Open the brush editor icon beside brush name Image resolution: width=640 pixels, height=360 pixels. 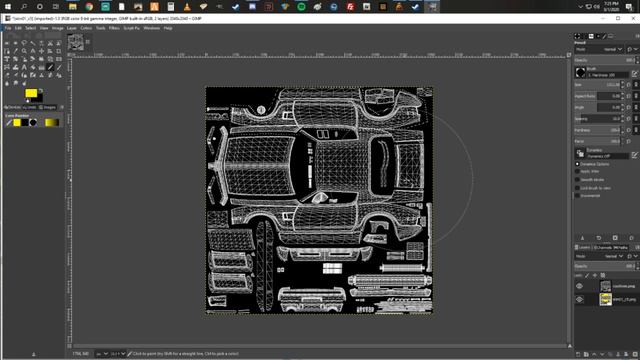635,74
